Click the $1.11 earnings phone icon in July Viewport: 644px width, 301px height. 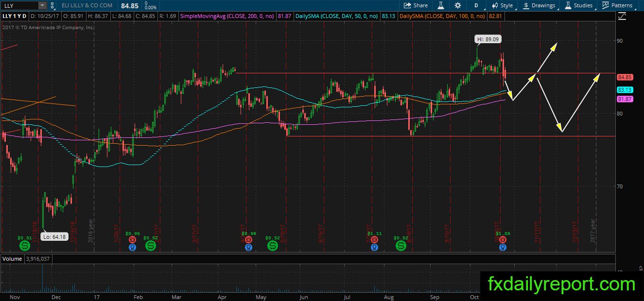tap(374, 239)
